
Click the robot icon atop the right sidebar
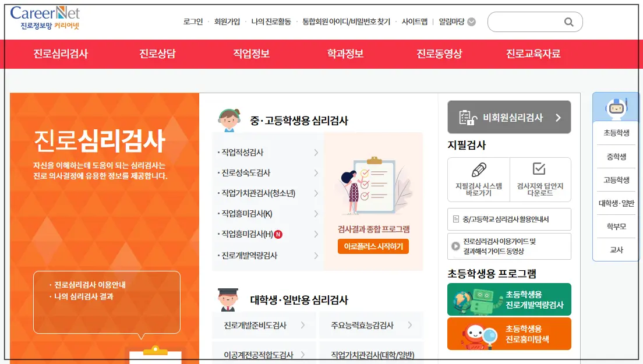(615, 108)
